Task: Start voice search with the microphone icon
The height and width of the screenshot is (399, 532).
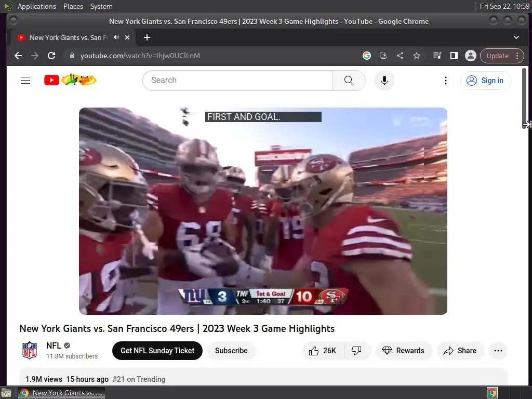Action: coord(384,81)
